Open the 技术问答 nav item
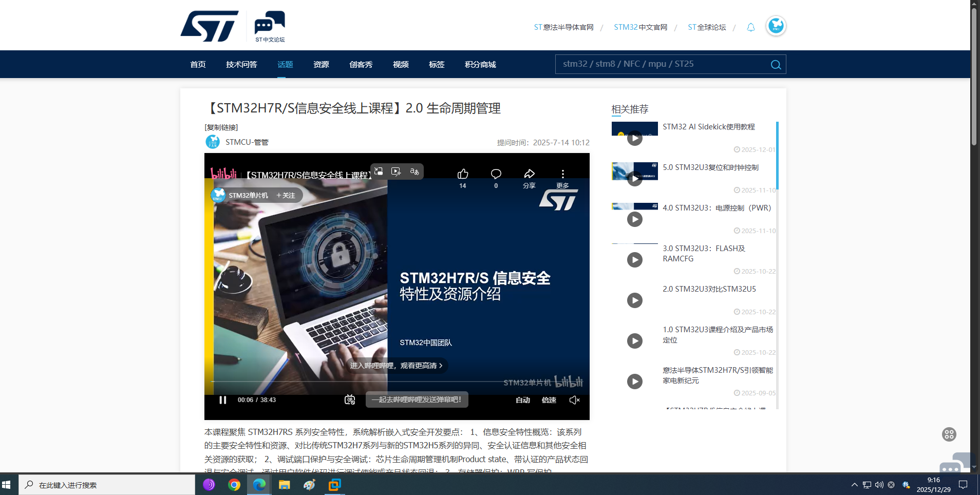 pos(241,64)
